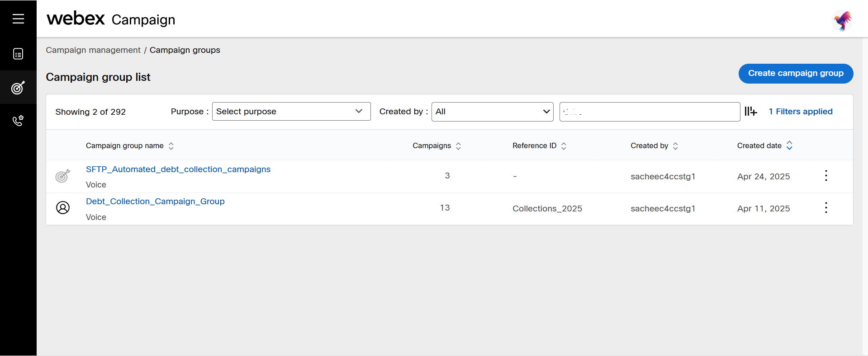Open actions menu for Debt_Collection_Campaign_Group row
The width and height of the screenshot is (868, 356).
[x=826, y=208]
